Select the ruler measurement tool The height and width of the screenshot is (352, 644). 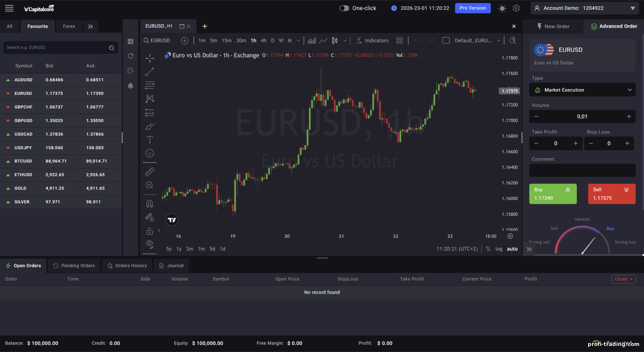tap(149, 171)
